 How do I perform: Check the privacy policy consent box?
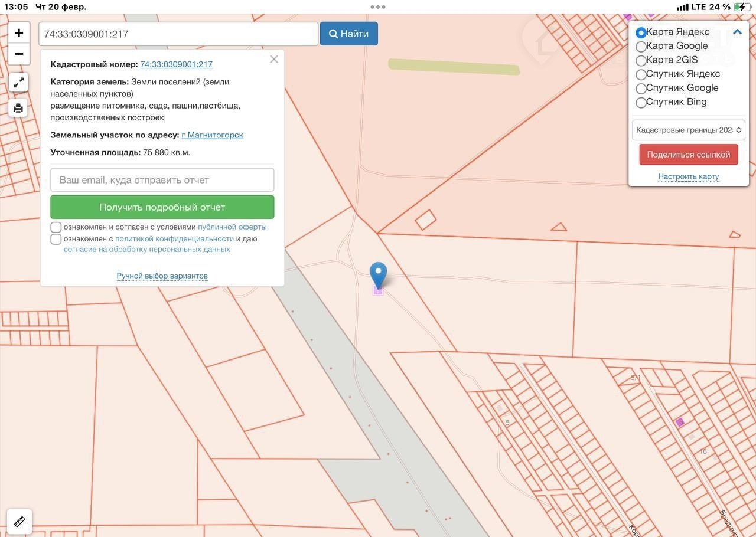[x=56, y=239]
